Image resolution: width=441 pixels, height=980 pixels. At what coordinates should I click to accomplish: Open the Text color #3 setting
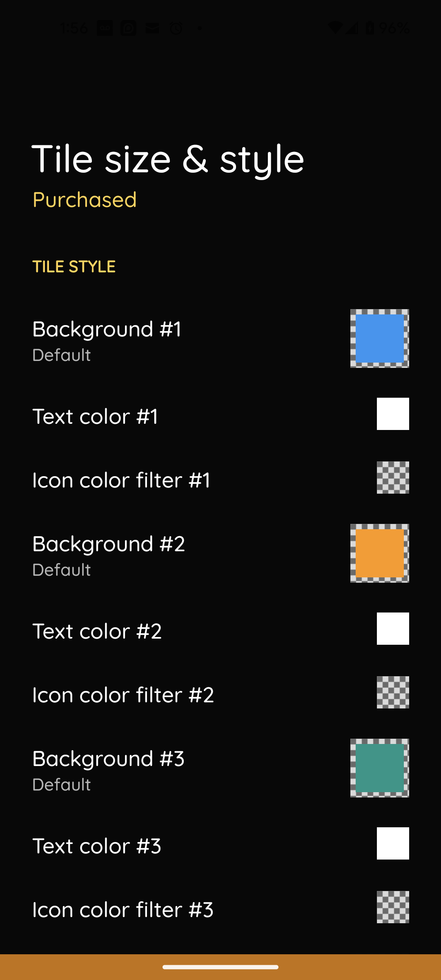[x=97, y=846]
